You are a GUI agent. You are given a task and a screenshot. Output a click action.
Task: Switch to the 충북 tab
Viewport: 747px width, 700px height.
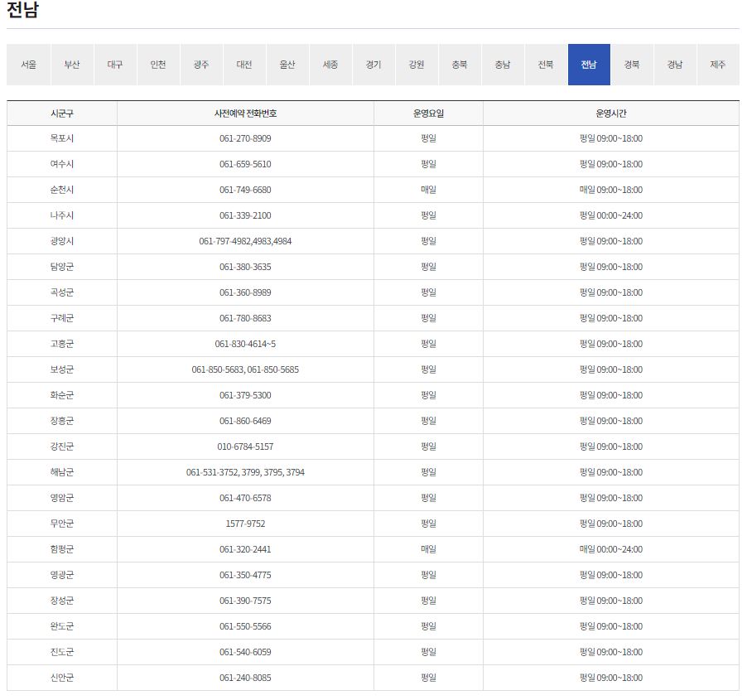pos(460,65)
